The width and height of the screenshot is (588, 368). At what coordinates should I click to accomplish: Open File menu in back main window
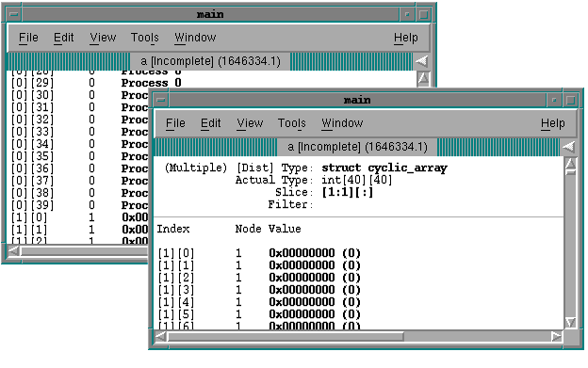(x=28, y=38)
